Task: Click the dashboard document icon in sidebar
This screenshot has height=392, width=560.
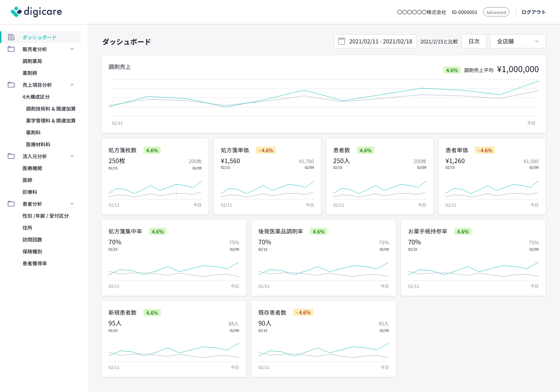Action: click(11, 37)
